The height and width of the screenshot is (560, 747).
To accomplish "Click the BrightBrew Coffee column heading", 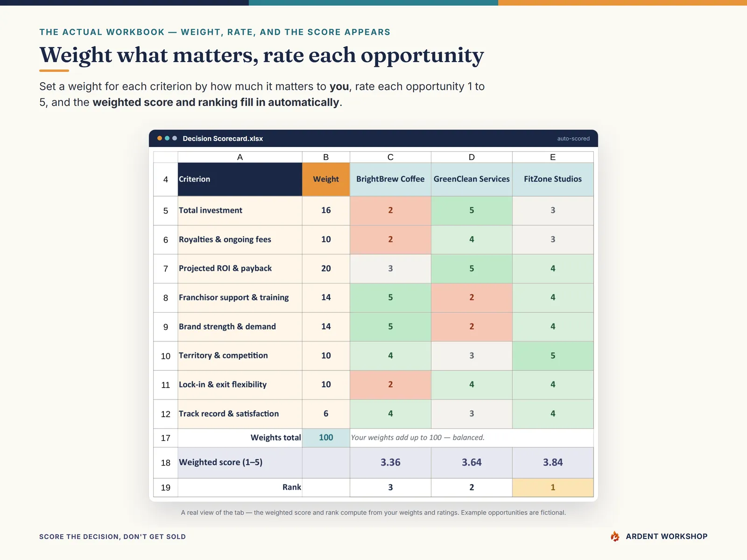I will [390, 179].
